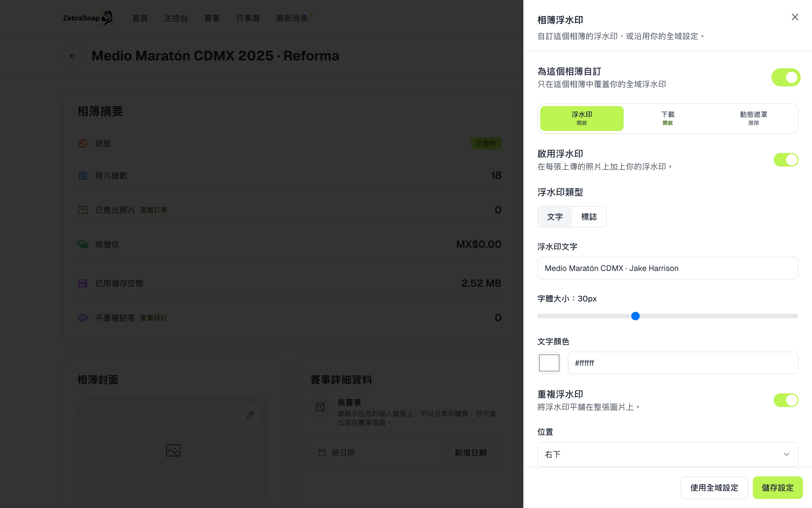Click the ZebraSnap logo
This screenshot has height=508, width=812.
[88, 18]
